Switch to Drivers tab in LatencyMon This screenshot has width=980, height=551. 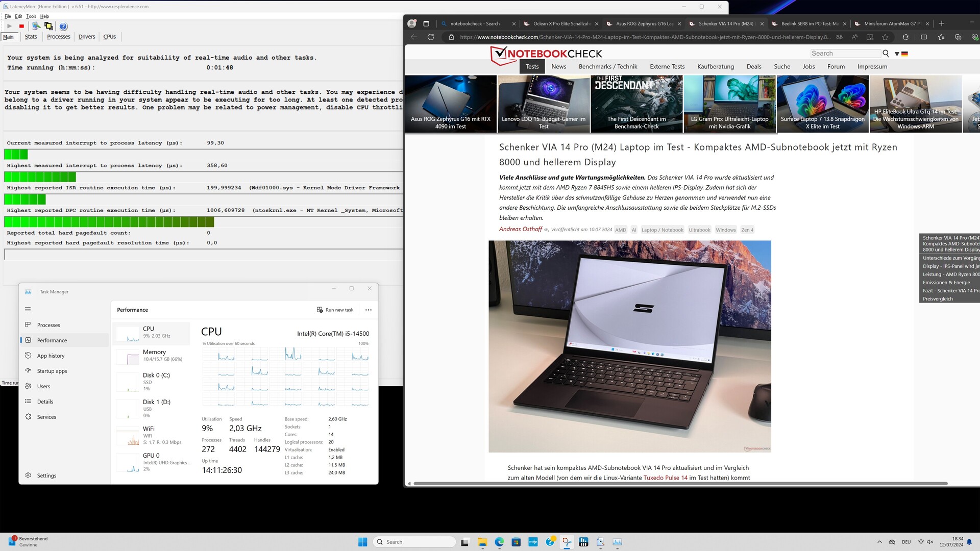(x=87, y=37)
